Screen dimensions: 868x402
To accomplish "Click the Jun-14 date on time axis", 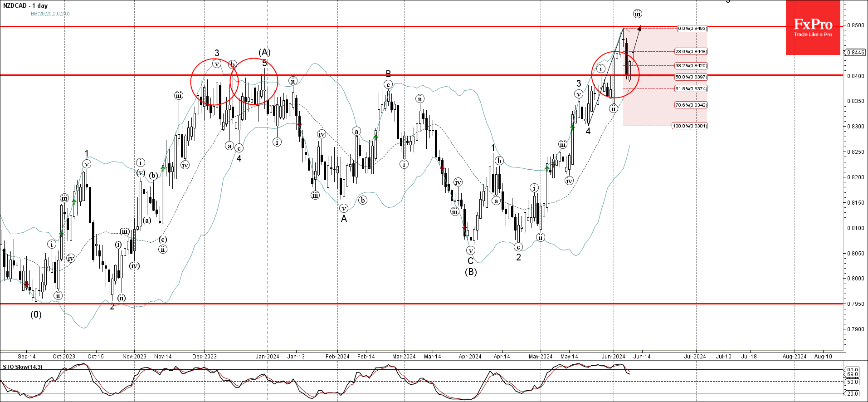I will (x=642, y=357).
